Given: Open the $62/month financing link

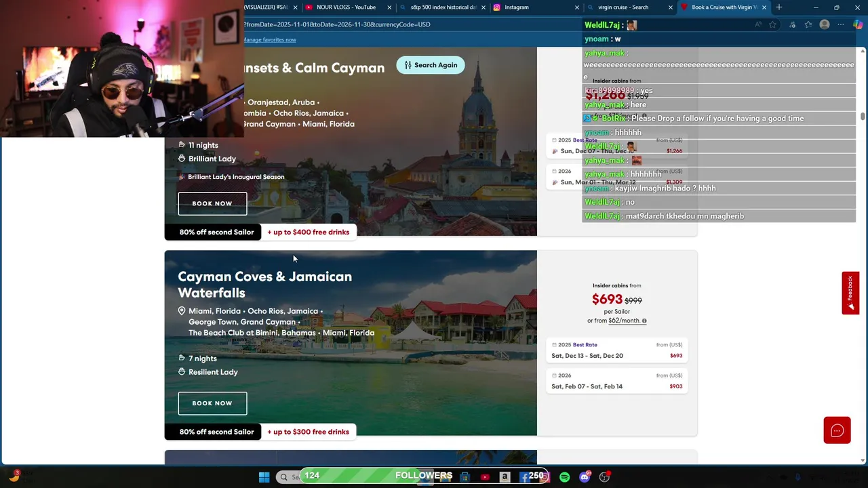Looking at the screenshot, I should coord(624,321).
